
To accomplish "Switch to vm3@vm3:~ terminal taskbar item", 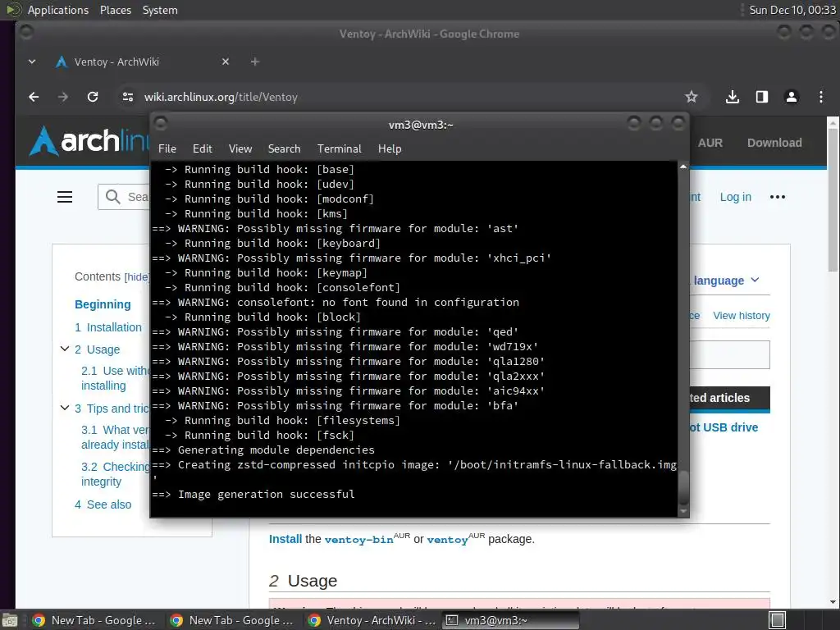I will (x=512, y=620).
